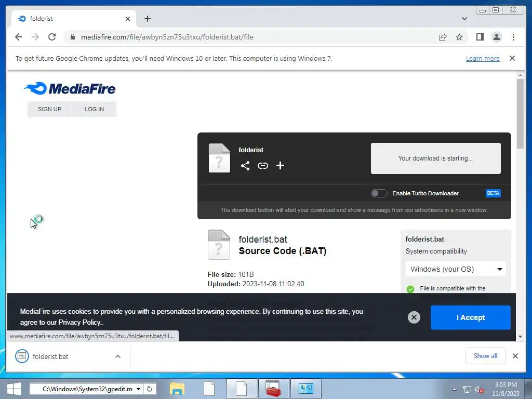
Task: Open the Windows Start button
Action: point(14,389)
